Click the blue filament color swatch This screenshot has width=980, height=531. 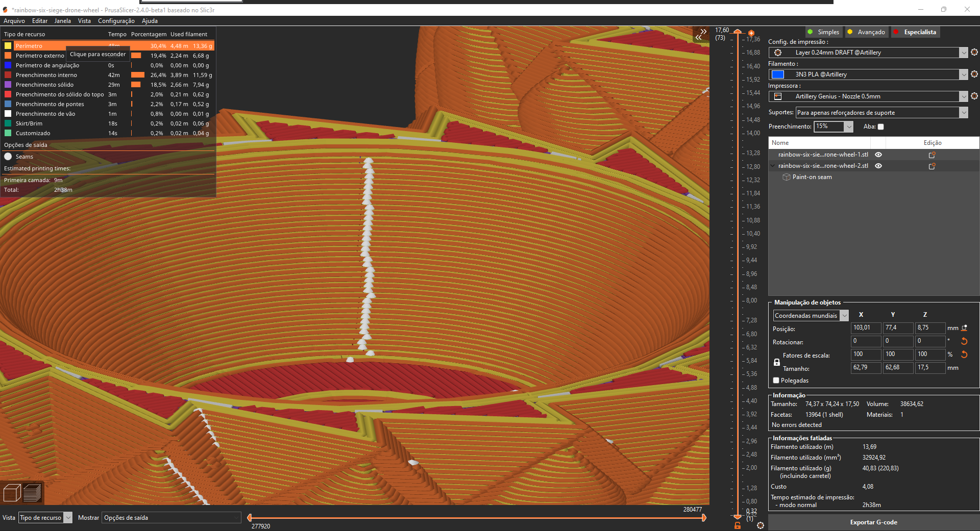point(778,74)
